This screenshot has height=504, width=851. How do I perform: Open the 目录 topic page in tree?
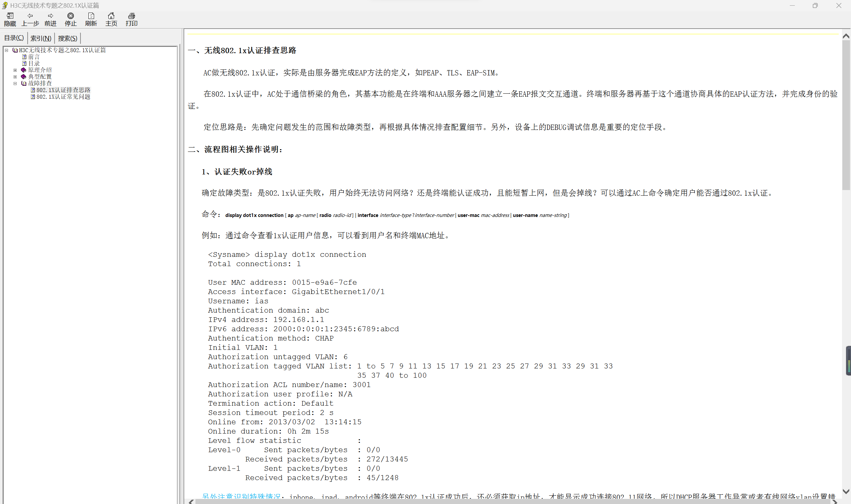[34, 63]
